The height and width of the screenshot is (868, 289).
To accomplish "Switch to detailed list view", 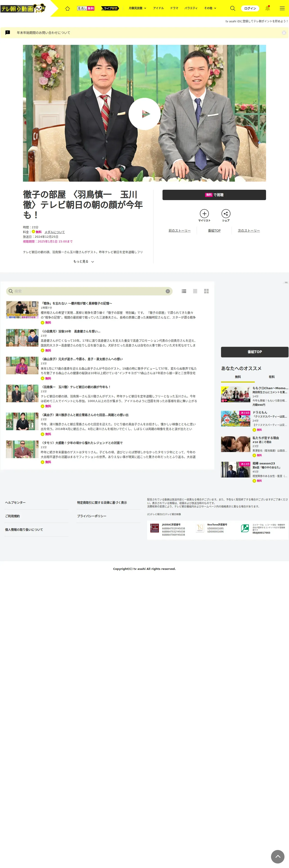I will [184, 291].
